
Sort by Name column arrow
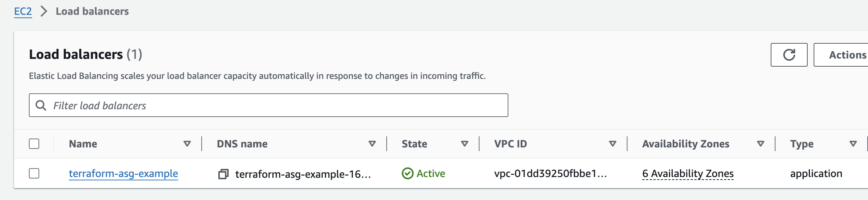point(187,144)
